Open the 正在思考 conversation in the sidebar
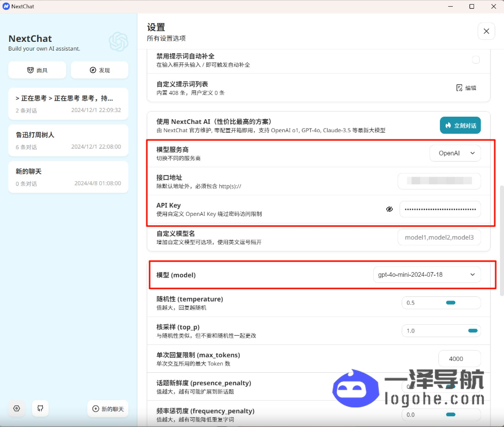Viewport: 504px width, 427px height. point(68,103)
